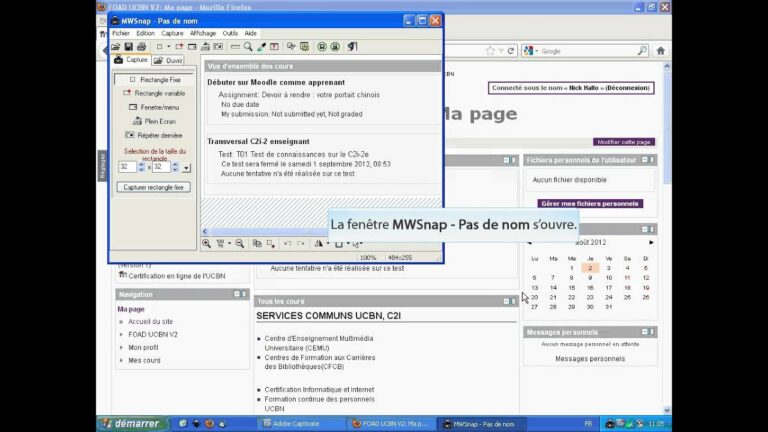The width and height of the screenshot is (768, 432).
Task: Click the Accueil du site link
Action: click(150, 322)
